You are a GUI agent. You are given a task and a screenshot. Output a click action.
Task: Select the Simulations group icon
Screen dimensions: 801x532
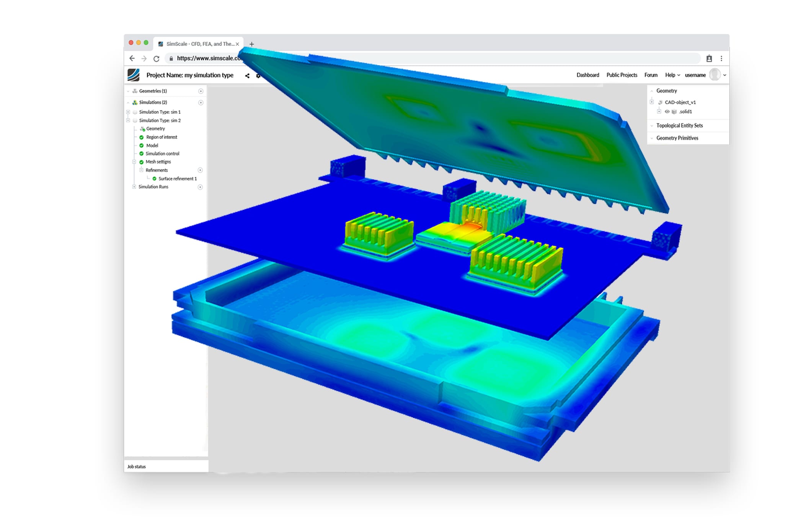[x=134, y=102]
